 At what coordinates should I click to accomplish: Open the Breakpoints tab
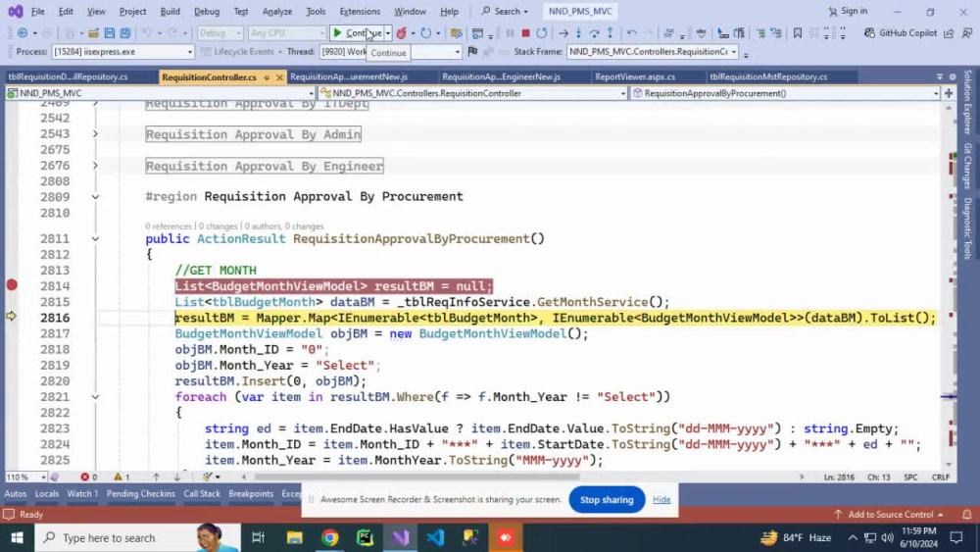pyautogui.click(x=251, y=494)
